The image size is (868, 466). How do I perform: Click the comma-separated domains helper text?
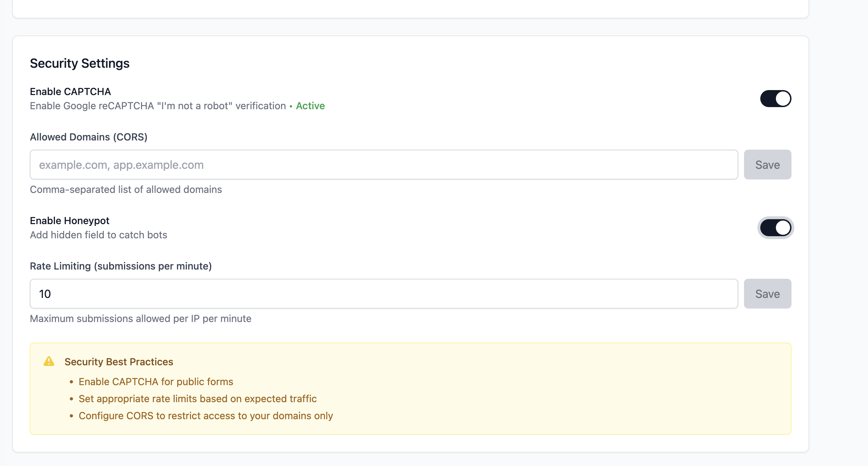[126, 189]
